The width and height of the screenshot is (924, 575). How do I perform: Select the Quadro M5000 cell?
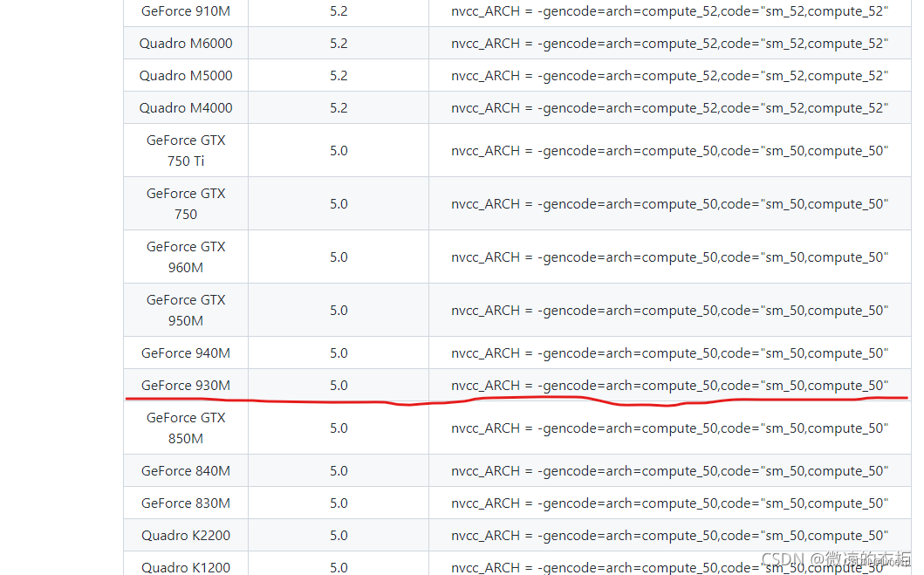[x=186, y=76]
